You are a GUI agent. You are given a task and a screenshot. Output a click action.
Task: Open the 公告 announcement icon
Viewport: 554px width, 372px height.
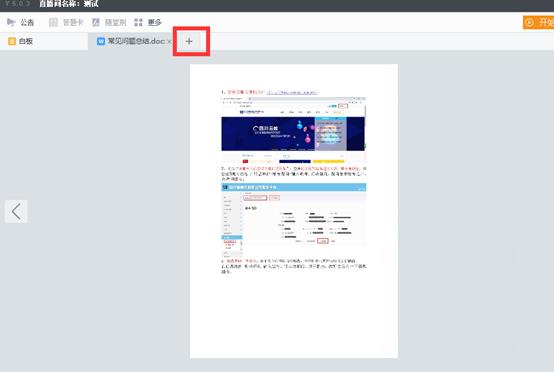click(x=11, y=22)
